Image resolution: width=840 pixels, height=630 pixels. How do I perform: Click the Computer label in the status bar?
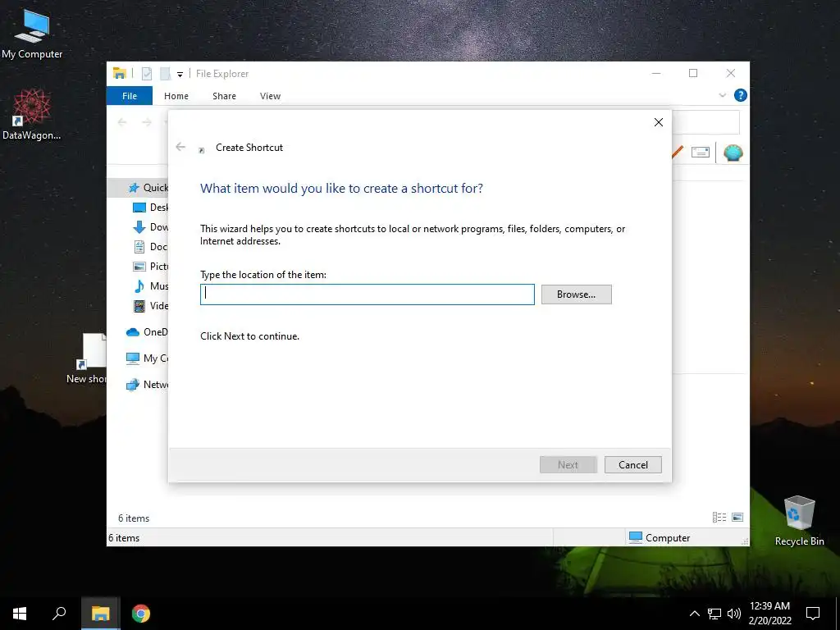tap(668, 538)
